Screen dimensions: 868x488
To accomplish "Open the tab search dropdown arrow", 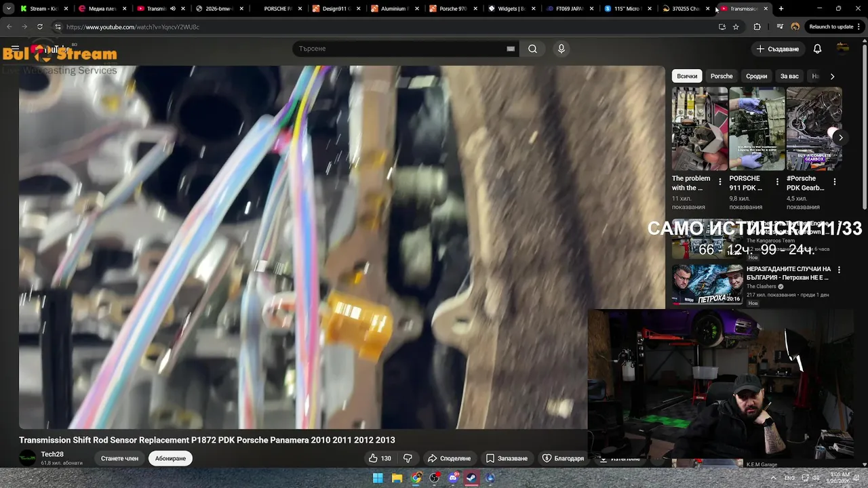I will coord(9,9).
